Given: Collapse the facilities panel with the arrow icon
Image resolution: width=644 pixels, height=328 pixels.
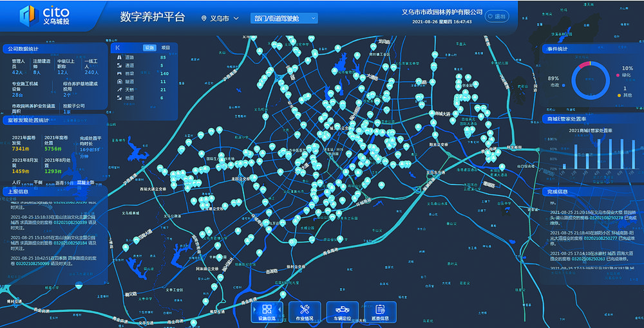Looking at the screenshot, I should (x=118, y=48).
